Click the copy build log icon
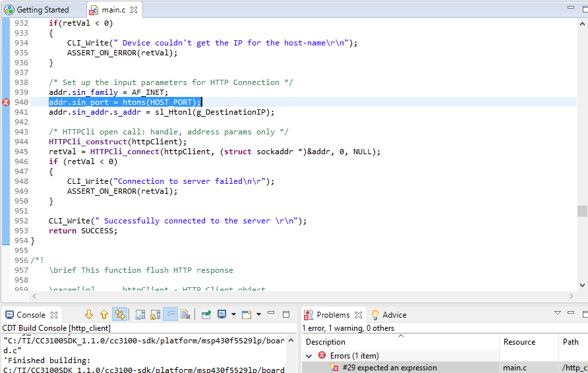This screenshot has width=588, height=373. 140,314
